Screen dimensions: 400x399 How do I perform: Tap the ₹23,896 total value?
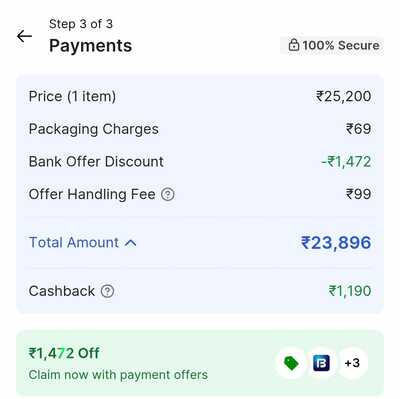[336, 242]
